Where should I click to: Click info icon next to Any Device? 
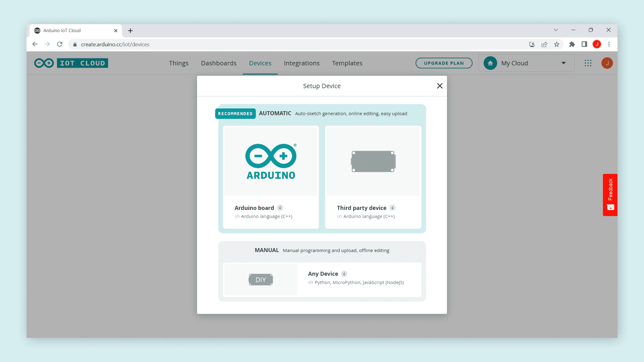344,274
